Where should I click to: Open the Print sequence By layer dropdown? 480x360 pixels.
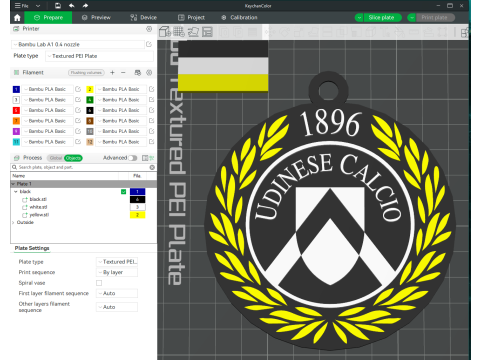click(x=117, y=272)
